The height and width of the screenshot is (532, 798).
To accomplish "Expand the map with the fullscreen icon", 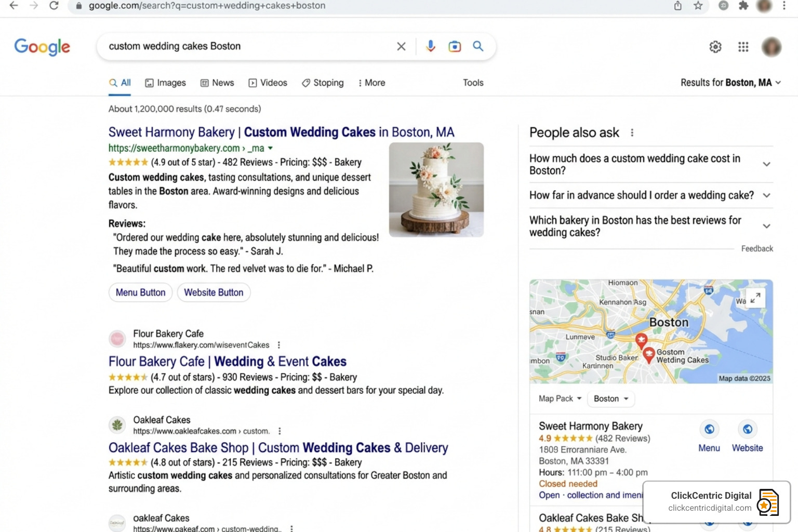I will tap(755, 298).
